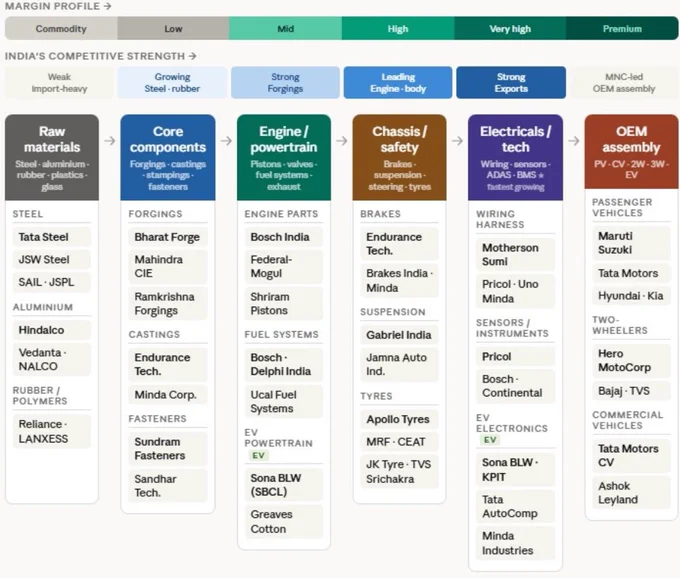Viewport: 680px width, 578px height.
Task: Select the Bajaj · TVS entry
Action: (x=631, y=391)
